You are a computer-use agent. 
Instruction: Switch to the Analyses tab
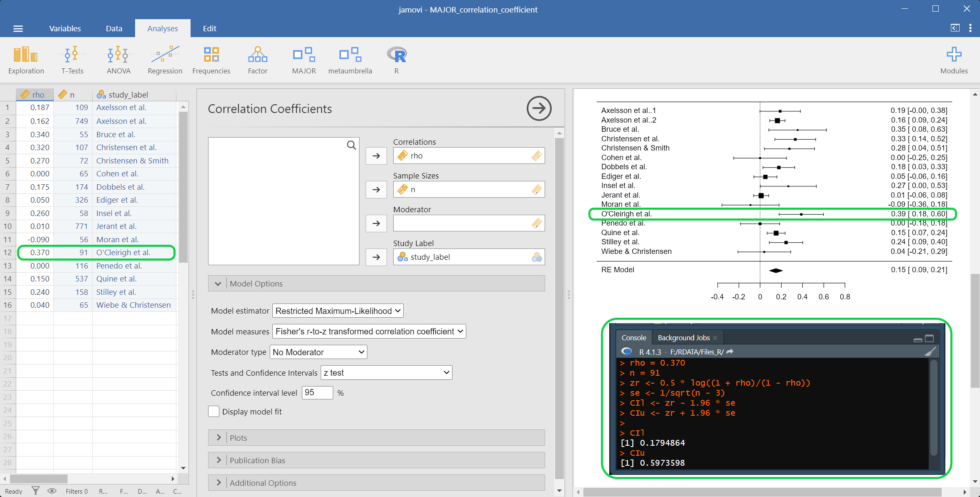click(163, 28)
